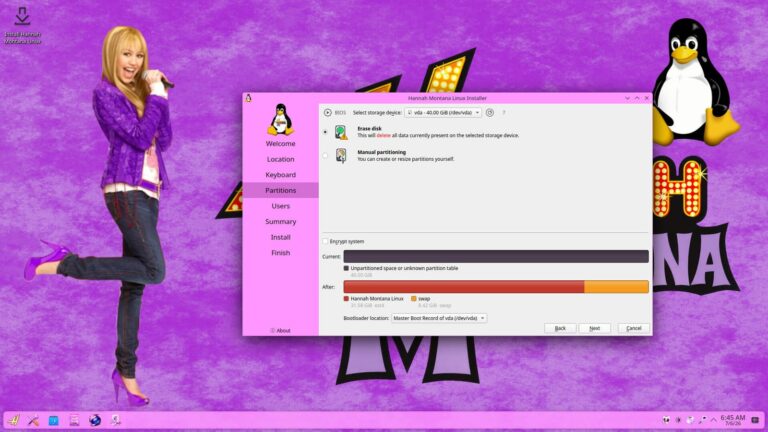Minimize the installer window
The height and width of the screenshot is (432, 768).
627,98
